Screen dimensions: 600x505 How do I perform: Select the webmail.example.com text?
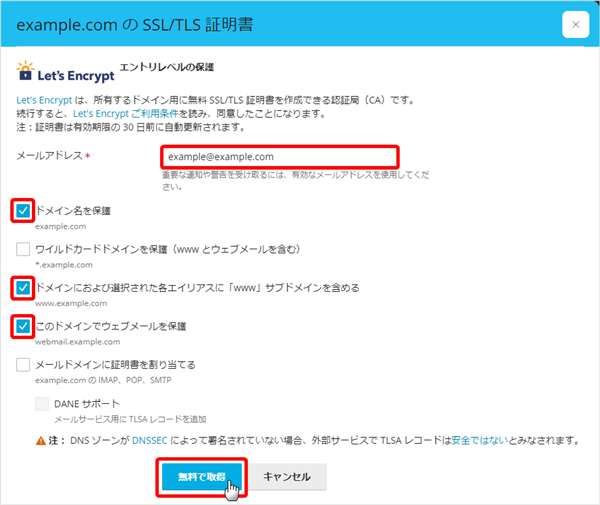pyautogui.click(x=77, y=342)
